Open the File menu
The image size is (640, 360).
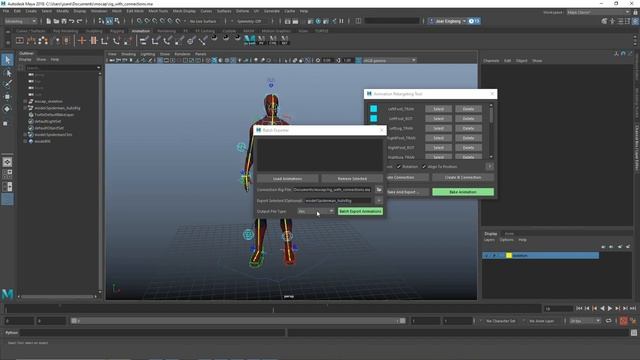point(6,11)
